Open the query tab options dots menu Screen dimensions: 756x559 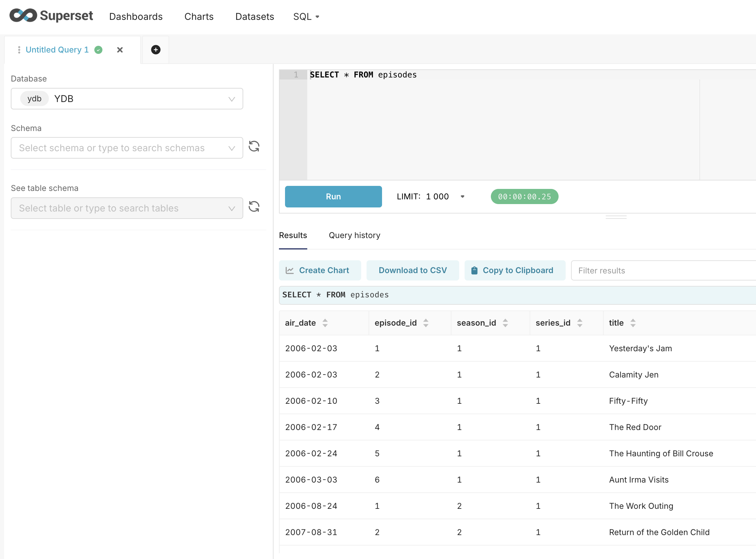19,50
